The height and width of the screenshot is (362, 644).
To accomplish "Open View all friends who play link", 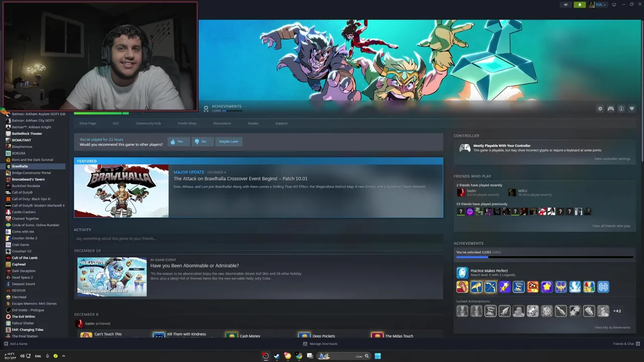I will [x=611, y=226].
